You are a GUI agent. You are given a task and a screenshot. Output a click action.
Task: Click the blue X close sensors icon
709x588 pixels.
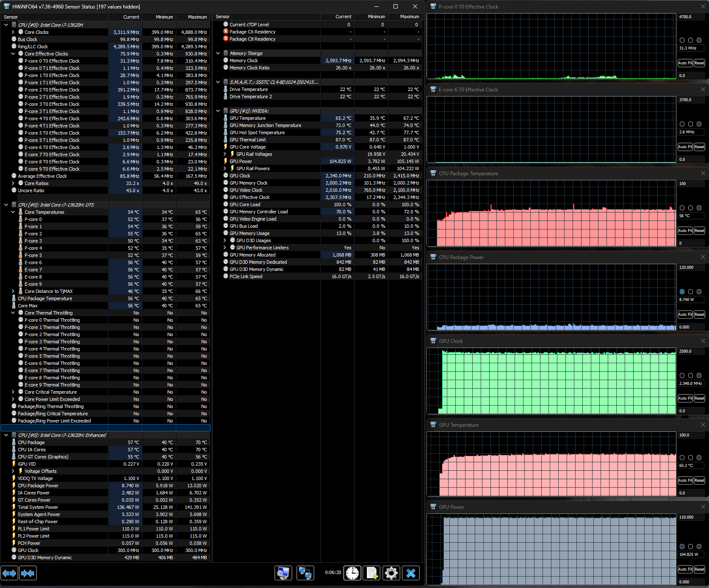pos(410,573)
